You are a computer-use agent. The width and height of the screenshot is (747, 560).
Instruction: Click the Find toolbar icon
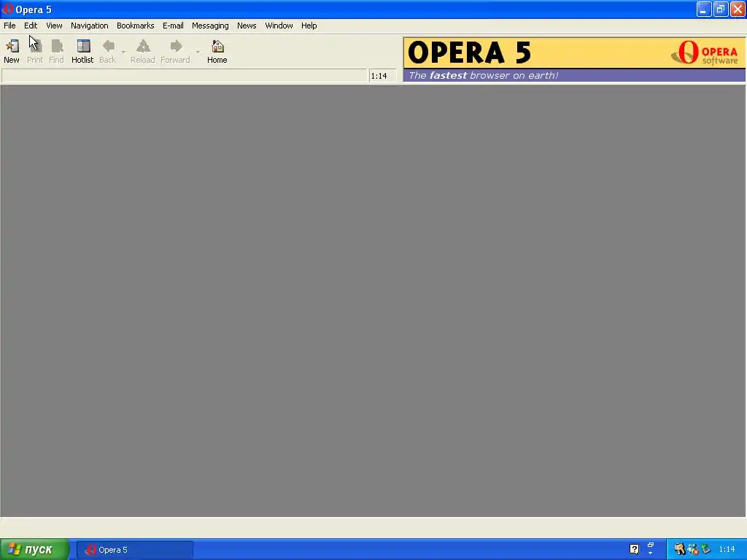click(x=56, y=51)
